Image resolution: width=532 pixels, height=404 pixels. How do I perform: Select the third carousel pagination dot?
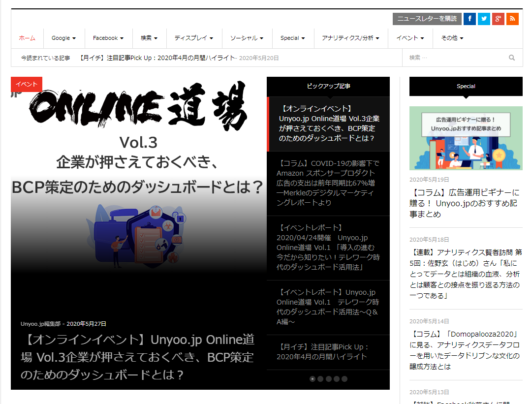coord(328,379)
